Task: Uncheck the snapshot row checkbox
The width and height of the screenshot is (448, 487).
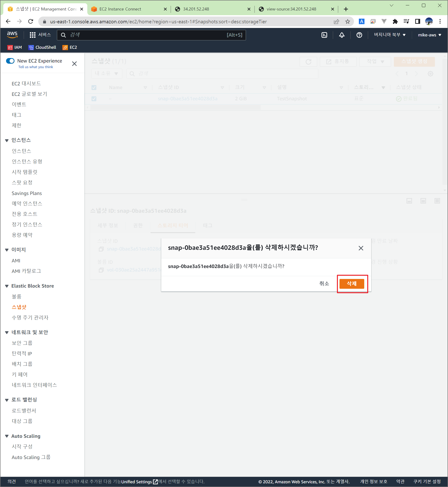Action: click(x=94, y=99)
